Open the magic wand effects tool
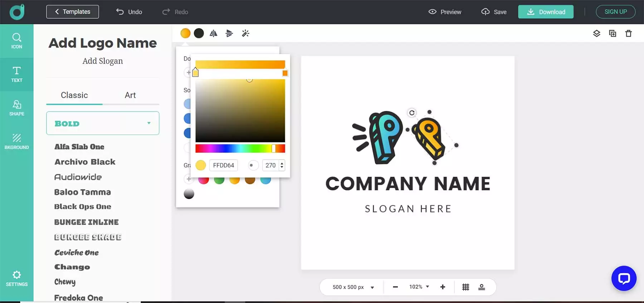The height and width of the screenshot is (303, 644). (x=245, y=34)
